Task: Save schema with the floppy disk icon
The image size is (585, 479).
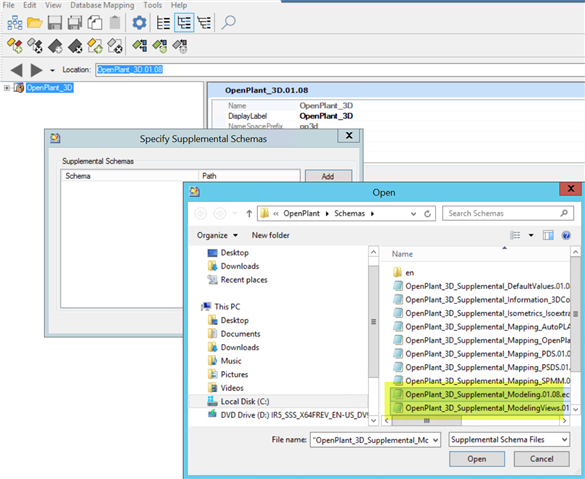Action: tap(55, 23)
